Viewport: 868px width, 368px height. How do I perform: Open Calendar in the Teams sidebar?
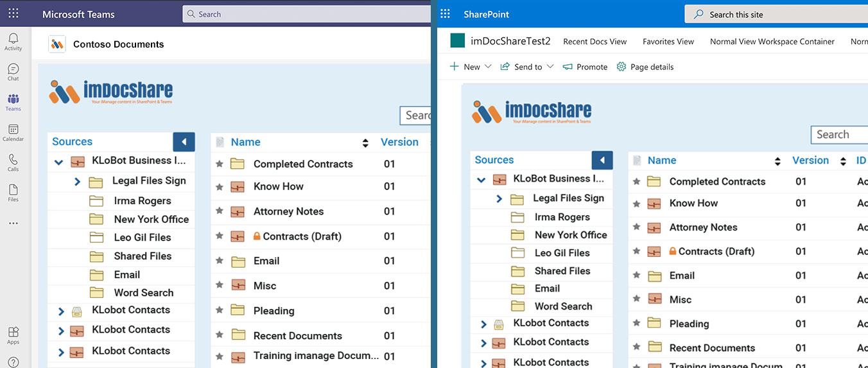(x=13, y=133)
